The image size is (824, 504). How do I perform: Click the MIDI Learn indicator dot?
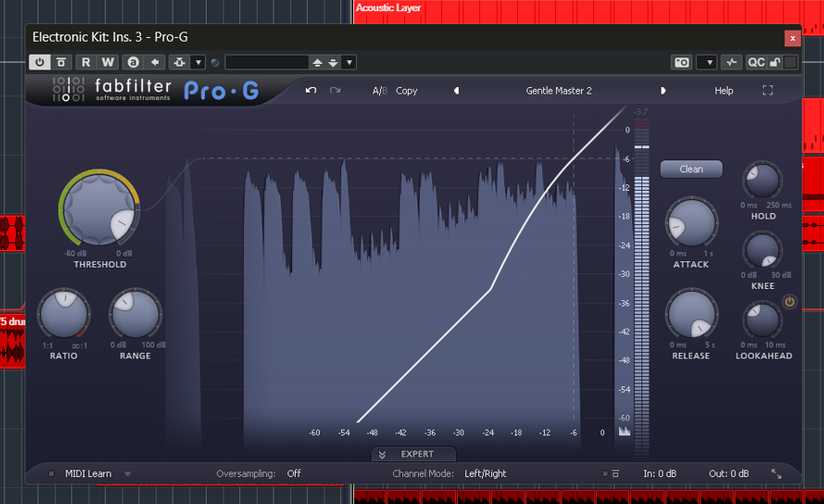point(51,473)
